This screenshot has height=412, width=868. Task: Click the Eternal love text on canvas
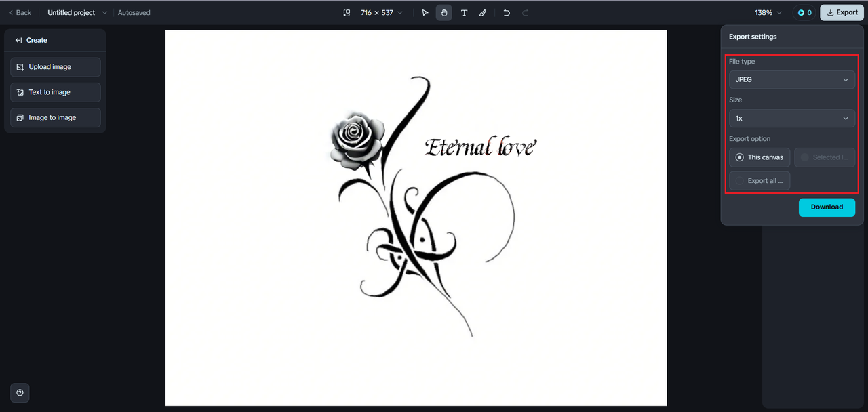pos(480,146)
